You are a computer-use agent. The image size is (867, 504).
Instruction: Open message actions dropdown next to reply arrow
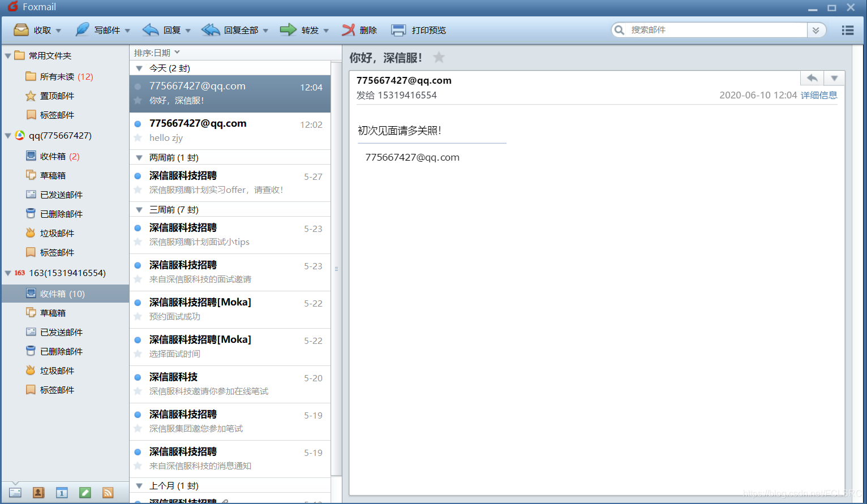click(834, 78)
